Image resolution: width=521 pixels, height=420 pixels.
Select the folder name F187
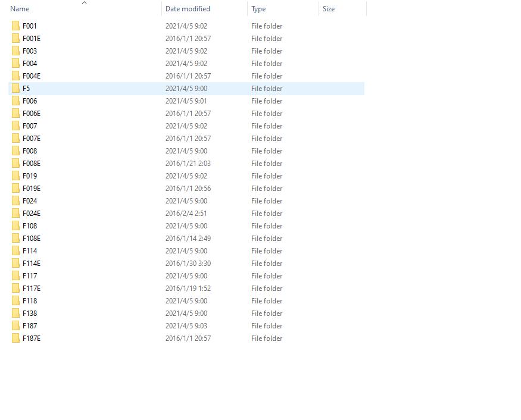[x=30, y=325]
